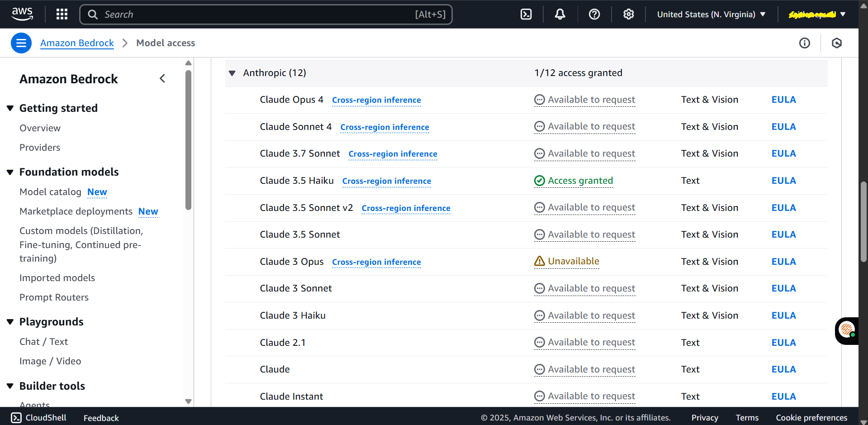Viewport: 868px width, 425px height.
Task: Open Model catalog in the sidebar
Action: pos(50,192)
